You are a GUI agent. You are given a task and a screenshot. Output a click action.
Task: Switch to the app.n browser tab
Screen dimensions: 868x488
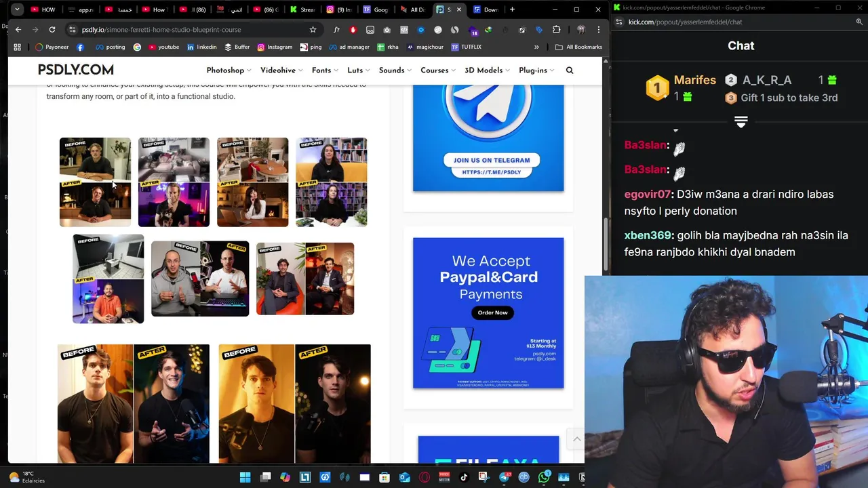click(81, 9)
